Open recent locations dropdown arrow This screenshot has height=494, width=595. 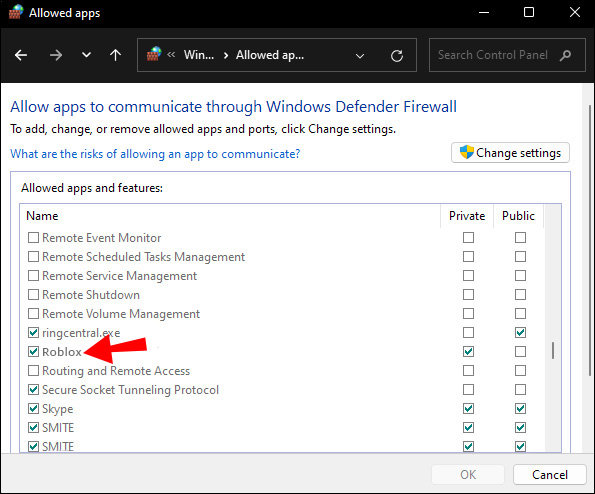tap(87, 55)
